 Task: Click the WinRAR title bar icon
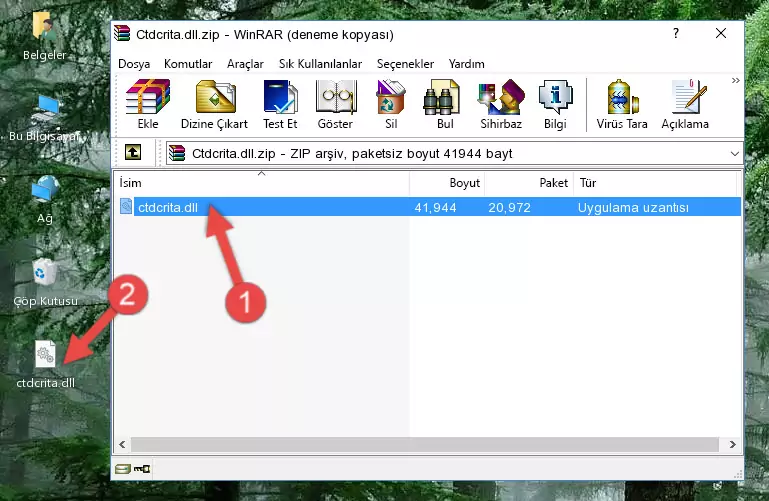point(122,34)
